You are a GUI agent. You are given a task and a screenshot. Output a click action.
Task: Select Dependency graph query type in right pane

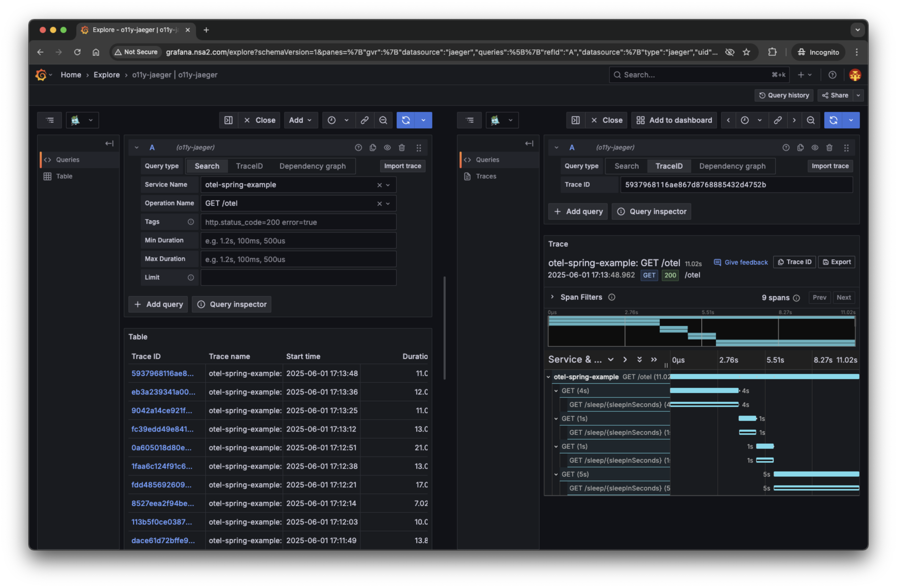[x=732, y=166]
